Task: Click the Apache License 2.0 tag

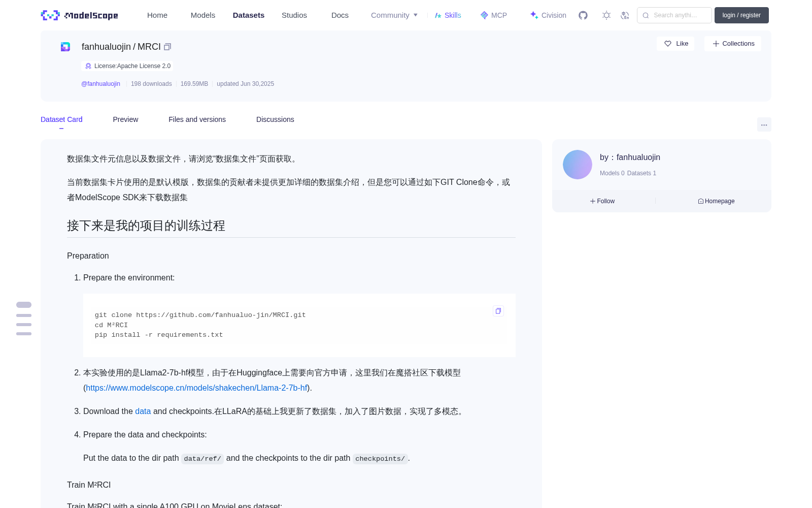Action: coord(127,66)
